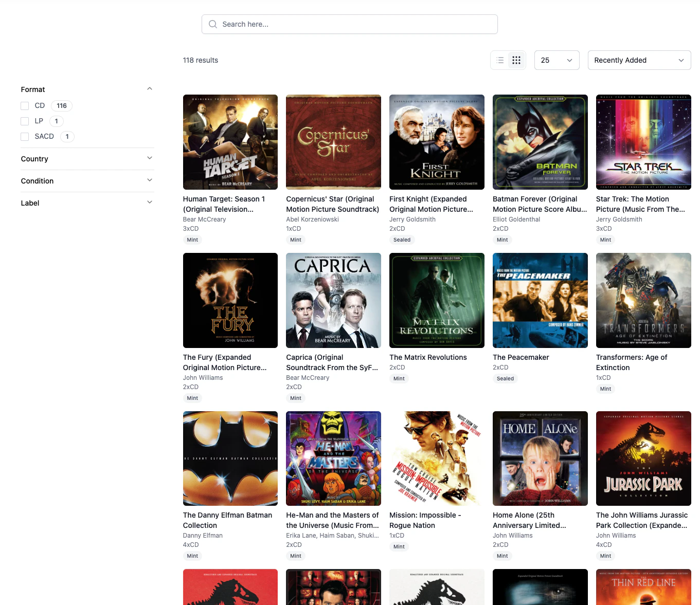This screenshot has height=605, width=700.
Task: Open Mission Impossible Rogue Nation cover
Action: tap(437, 459)
